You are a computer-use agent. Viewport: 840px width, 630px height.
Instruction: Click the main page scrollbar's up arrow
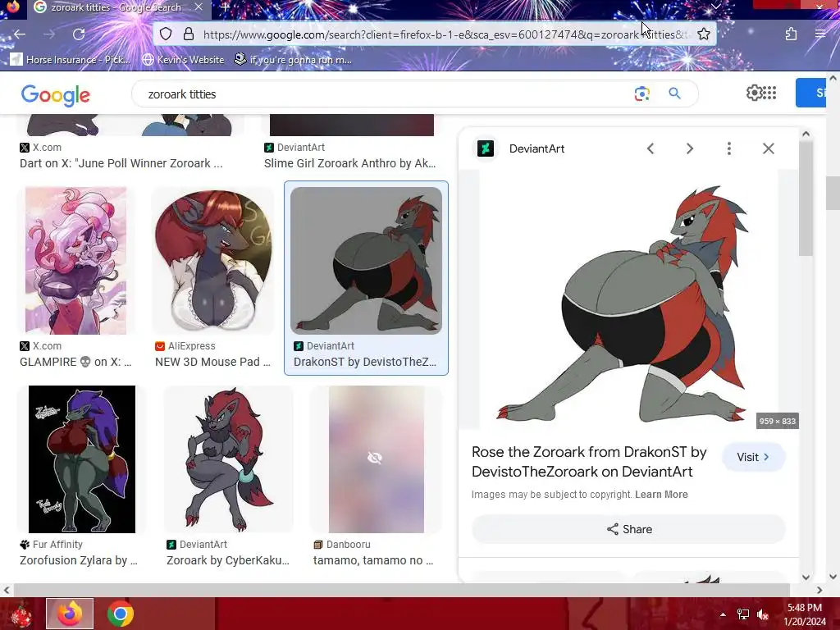pyautogui.click(x=833, y=78)
